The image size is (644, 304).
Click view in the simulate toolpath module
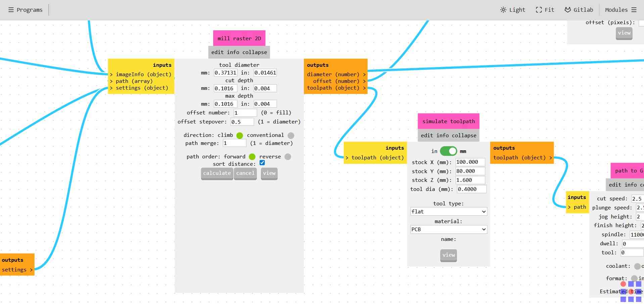[x=449, y=255]
